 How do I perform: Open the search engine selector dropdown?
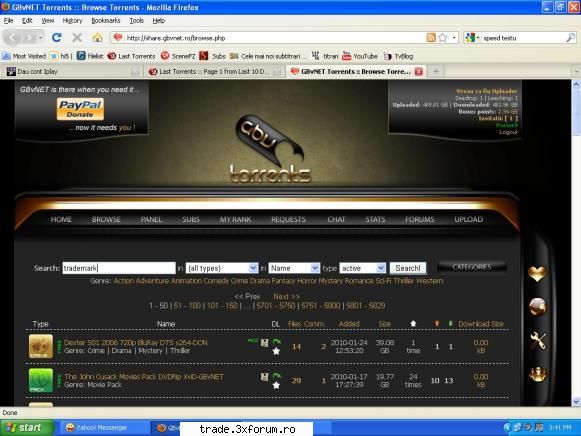pyautogui.click(x=472, y=37)
